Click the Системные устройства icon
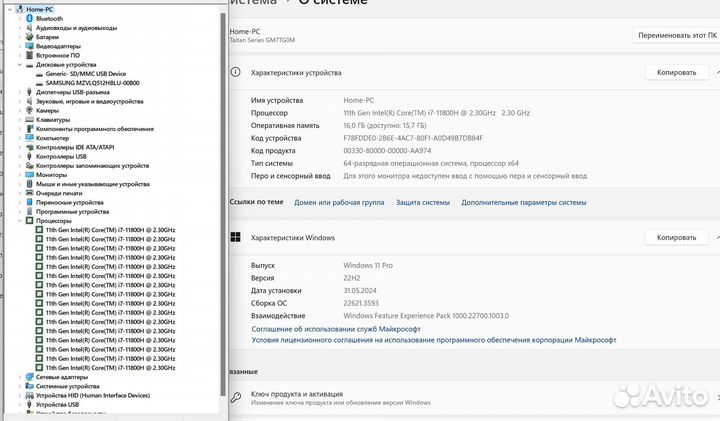Image resolution: width=720 pixels, height=421 pixels. 29,386
